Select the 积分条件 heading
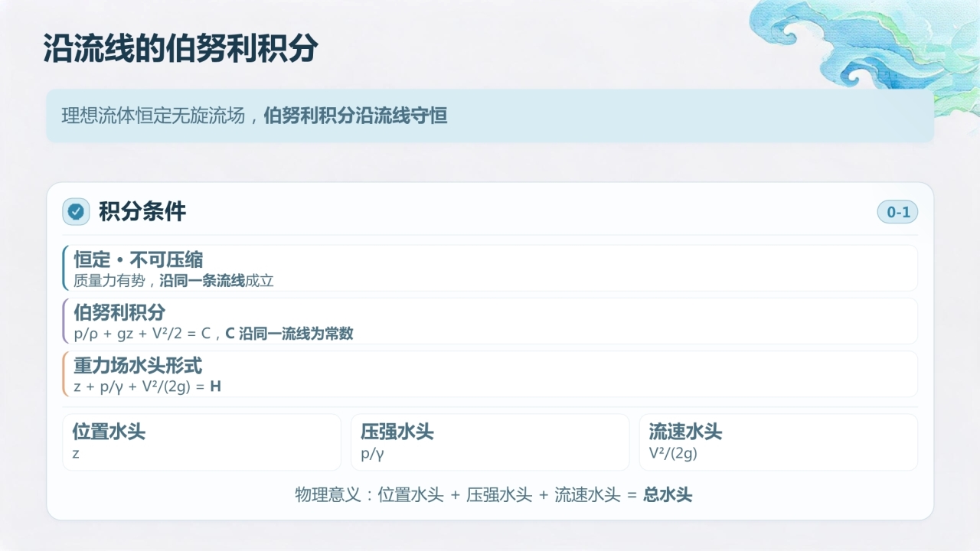980x551 pixels. pyautogui.click(x=142, y=212)
